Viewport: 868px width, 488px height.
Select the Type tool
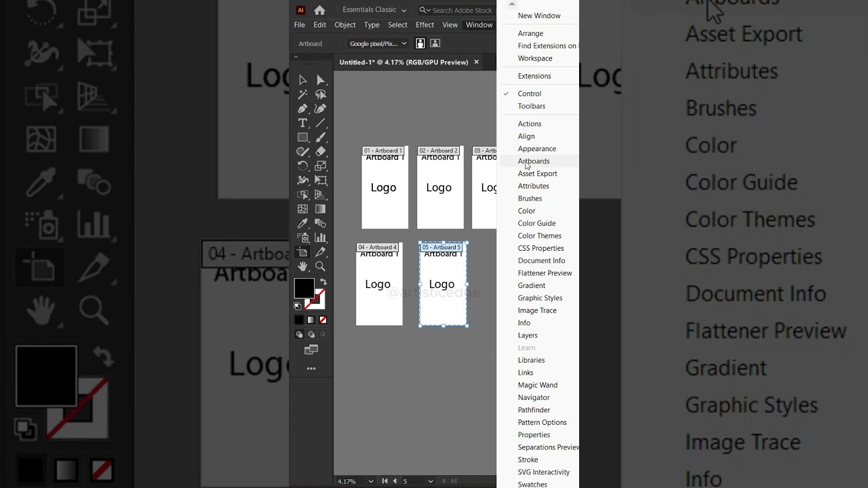coord(302,123)
